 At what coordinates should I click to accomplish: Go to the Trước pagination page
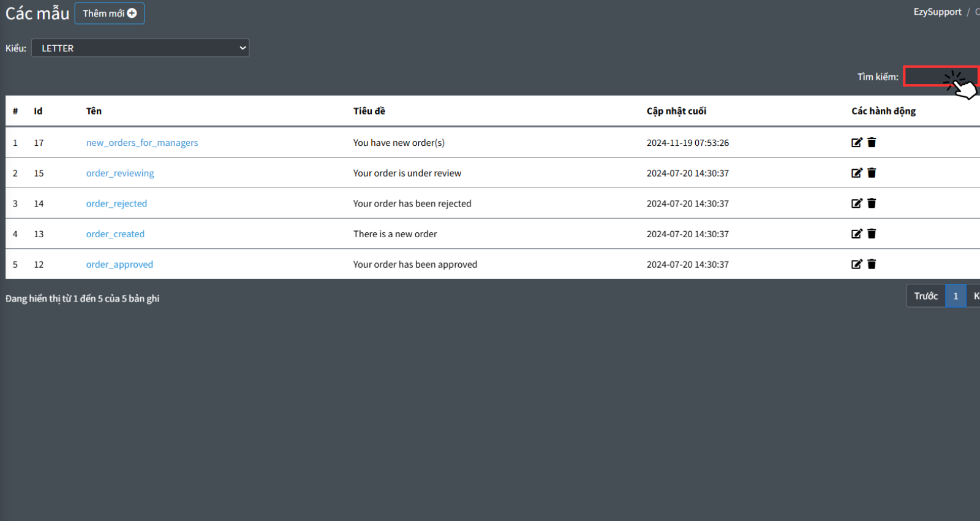(925, 296)
